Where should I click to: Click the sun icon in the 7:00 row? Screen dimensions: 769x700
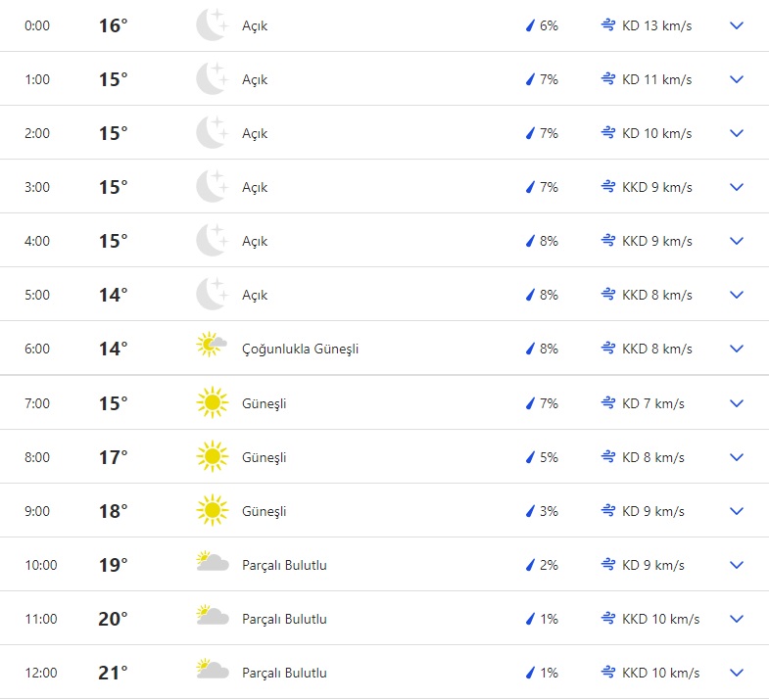(x=211, y=402)
